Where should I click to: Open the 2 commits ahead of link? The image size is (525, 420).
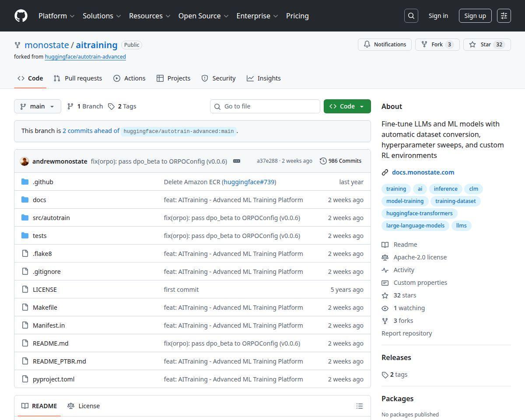click(91, 131)
